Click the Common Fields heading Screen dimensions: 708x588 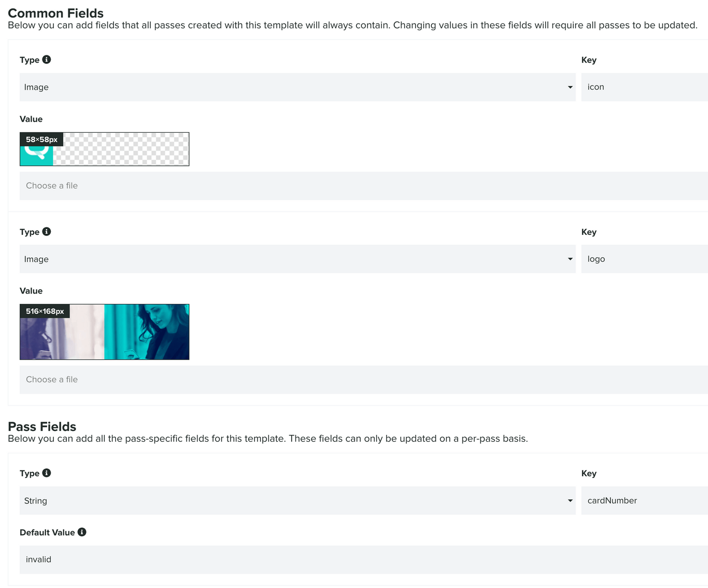tap(55, 13)
